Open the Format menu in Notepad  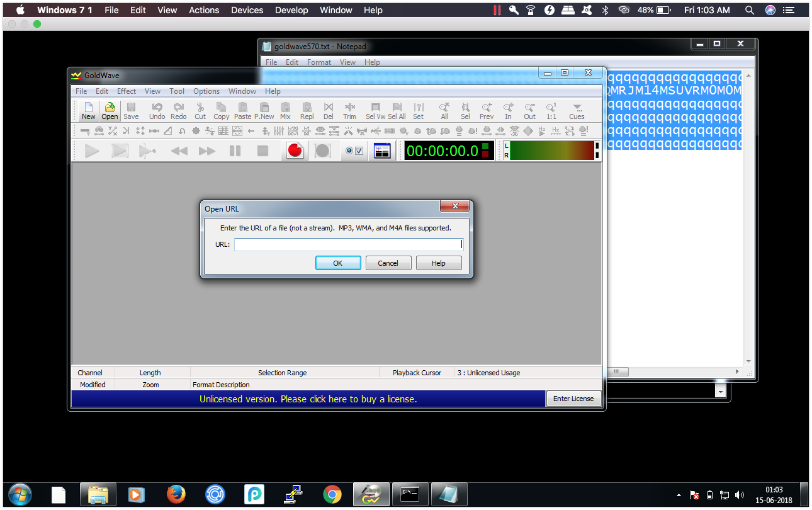point(319,62)
